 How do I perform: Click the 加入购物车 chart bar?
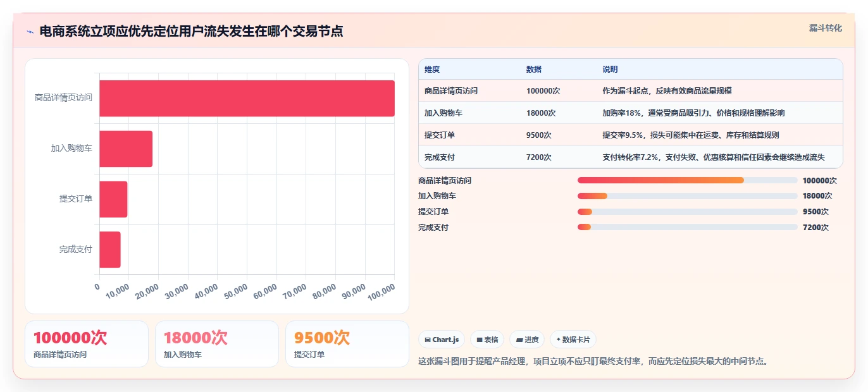pyautogui.click(x=126, y=149)
